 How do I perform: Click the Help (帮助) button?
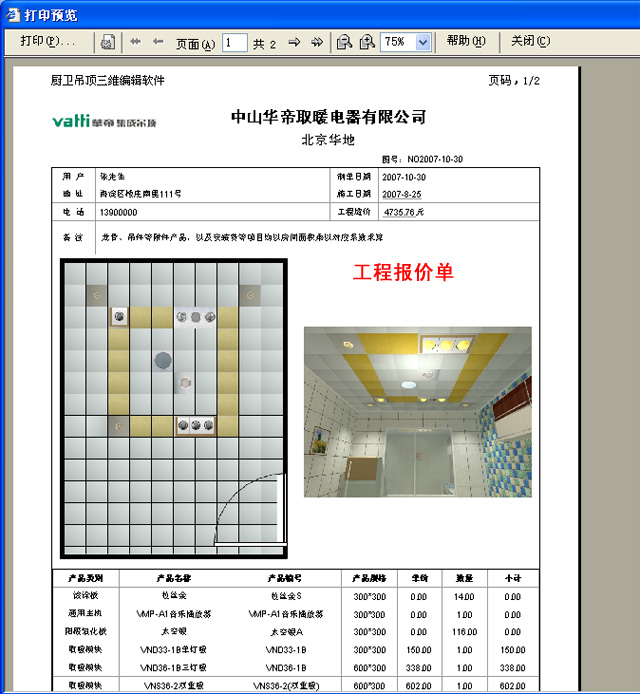(x=466, y=41)
